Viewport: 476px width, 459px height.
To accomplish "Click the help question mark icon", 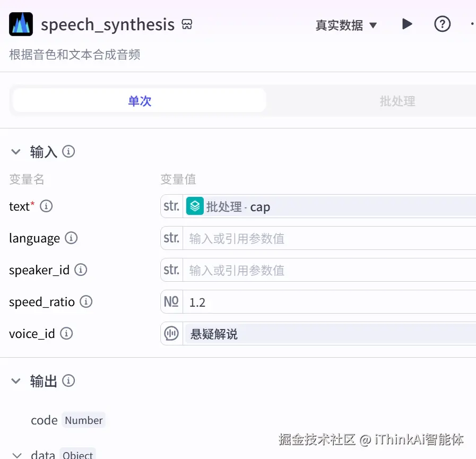I will coord(442,24).
